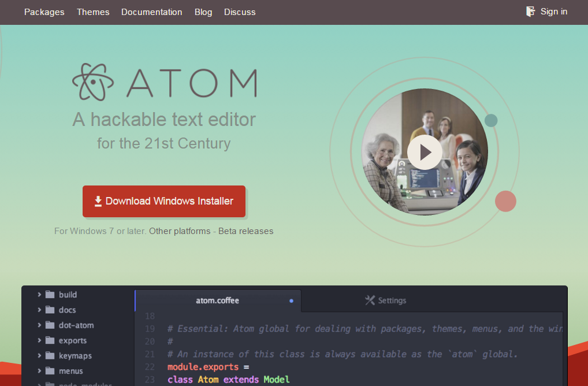This screenshot has width=588, height=386.
Task: Expand the build folder chevron
Action: (39, 295)
